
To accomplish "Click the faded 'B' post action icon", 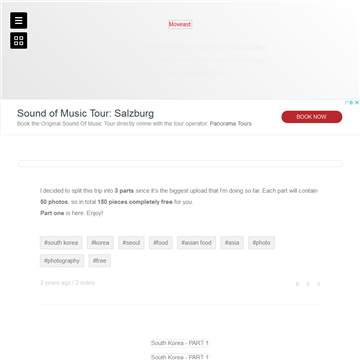I will [x=297, y=284].
